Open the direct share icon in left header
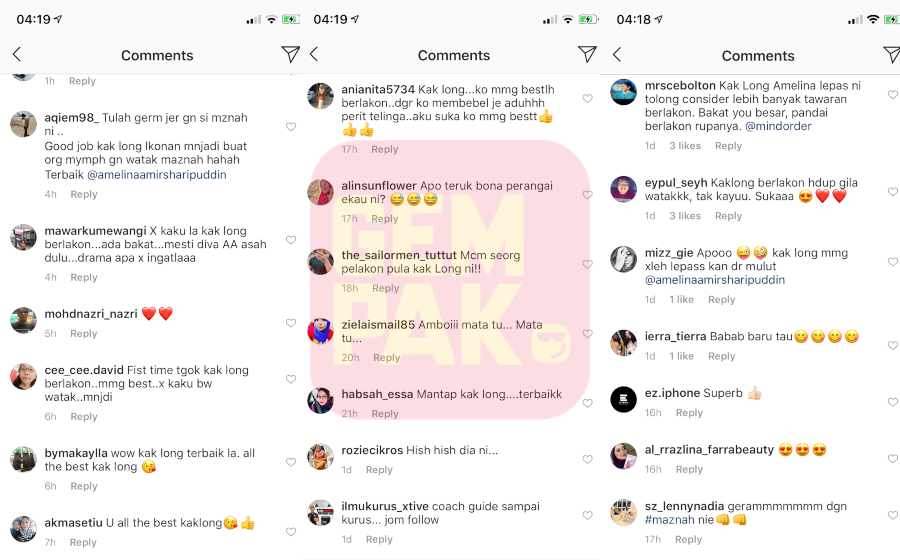This screenshot has height=560, width=900. 290,55
